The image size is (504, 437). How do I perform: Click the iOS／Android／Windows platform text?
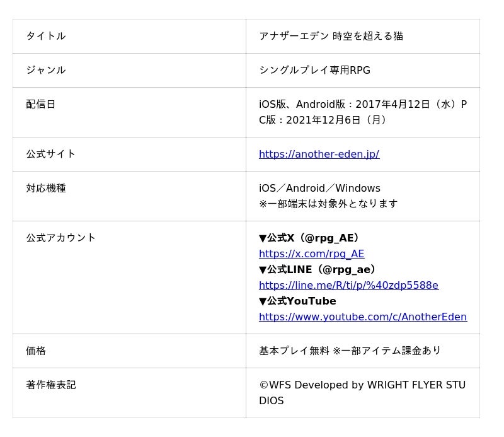point(319,188)
